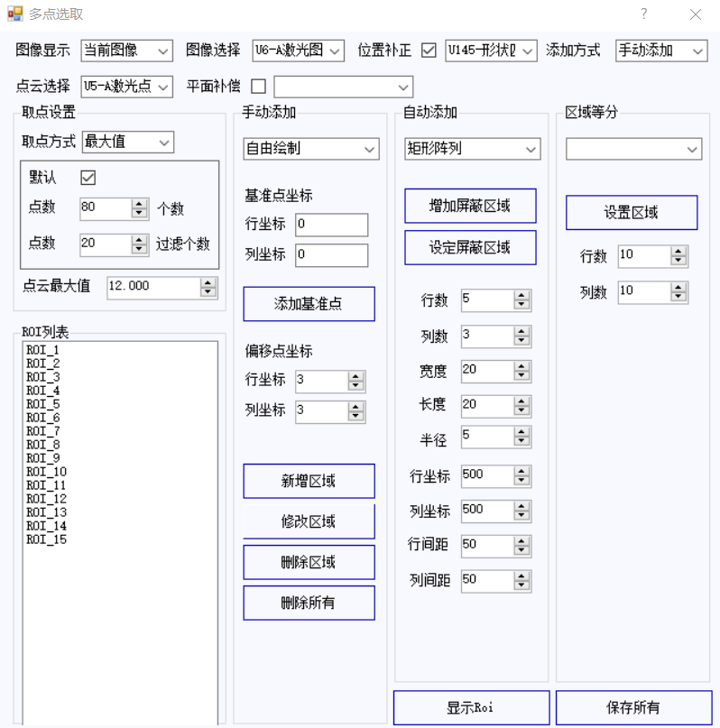Toggle the 位置补正 checkbox
This screenshot has height=728, width=720.
(x=429, y=51)
